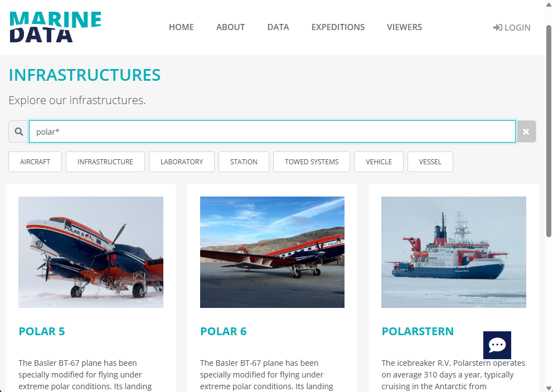Image resolution: width=553 pixels, height=392 pixels.
Task: Focus the search field containing polar*
Action: (x=272, y=132)
